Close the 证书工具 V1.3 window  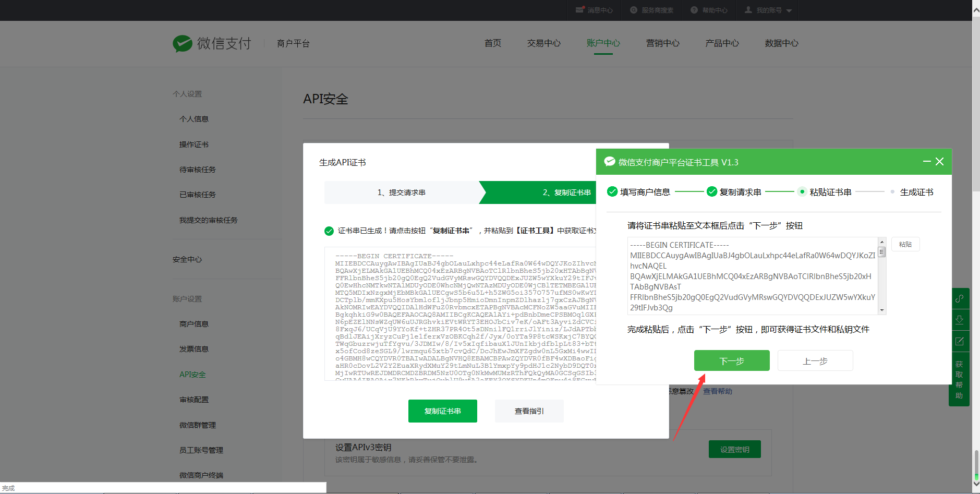pyautogui.click(x=939, y=162)
